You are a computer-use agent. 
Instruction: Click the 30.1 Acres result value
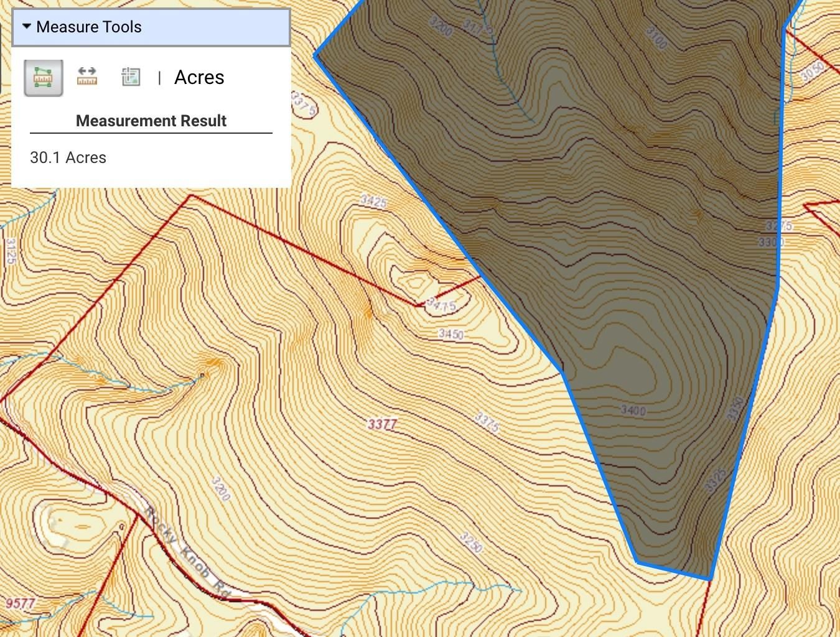pyautogui.click(x=68, y=157)
